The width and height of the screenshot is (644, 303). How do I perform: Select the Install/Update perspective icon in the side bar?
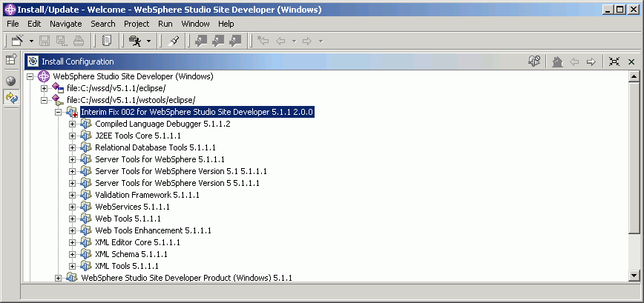(x=11, y=98)
